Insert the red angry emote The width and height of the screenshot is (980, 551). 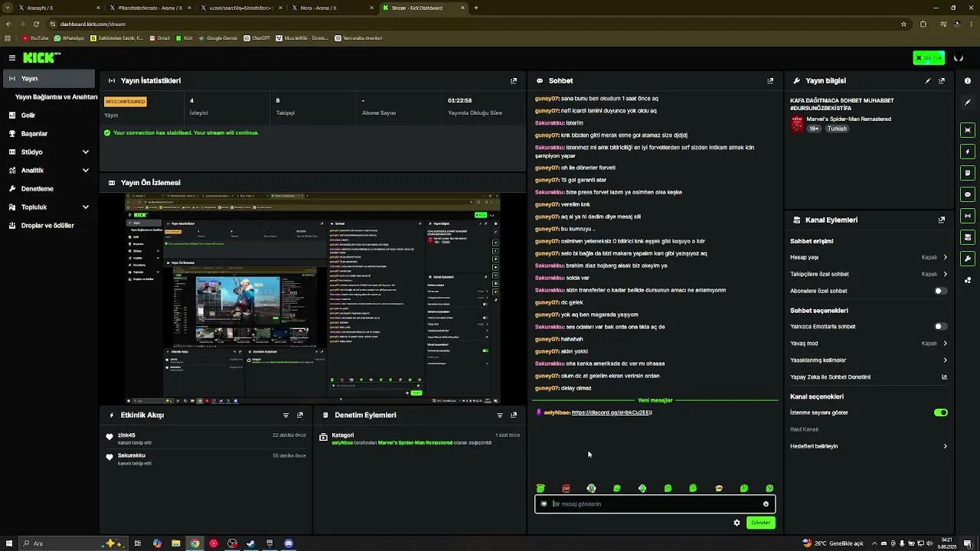tap(566, 488)
